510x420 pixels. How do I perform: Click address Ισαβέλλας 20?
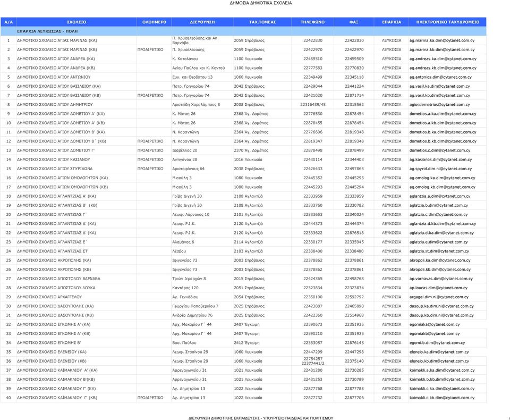pyautogui.click(x=185, y=150)
